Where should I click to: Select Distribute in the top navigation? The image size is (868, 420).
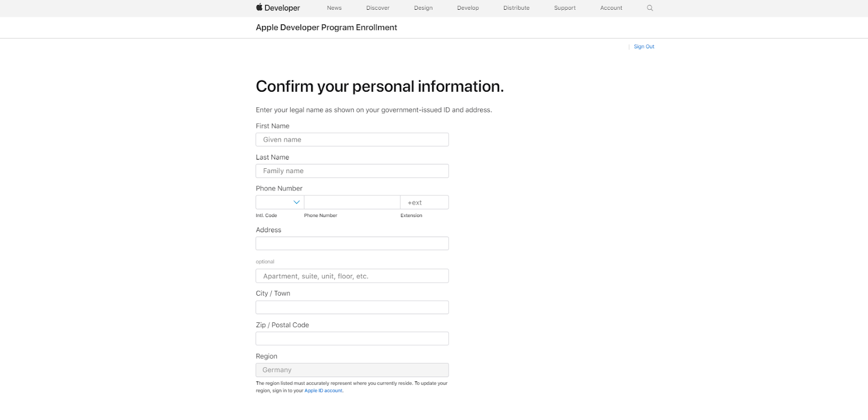tap(516, 8)
